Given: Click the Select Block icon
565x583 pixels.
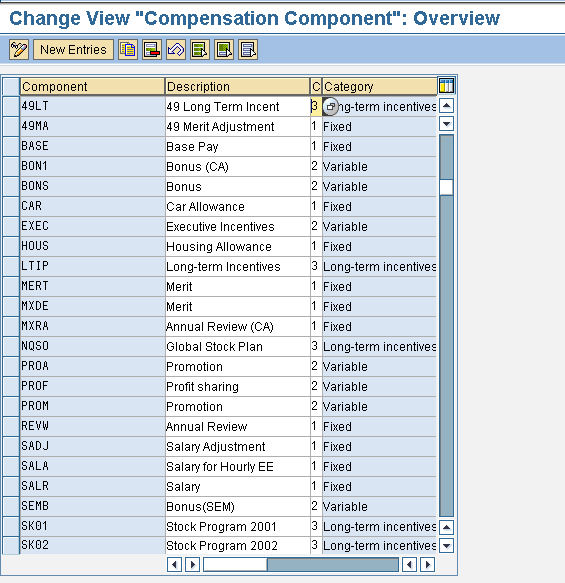Looking at the screenshot, I should [224, 49].
